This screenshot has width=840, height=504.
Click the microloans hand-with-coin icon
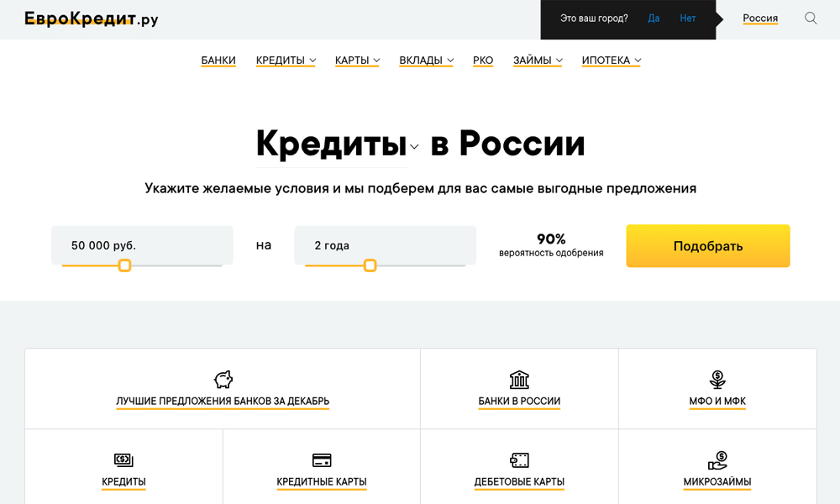(717, 459)
